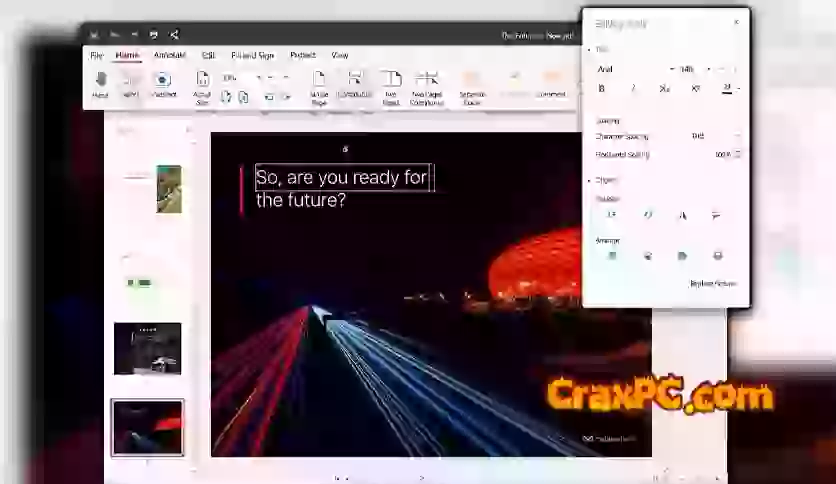
Task: Click the Replace Picture button
Action: pyautogui.click(x=713, y=283)
